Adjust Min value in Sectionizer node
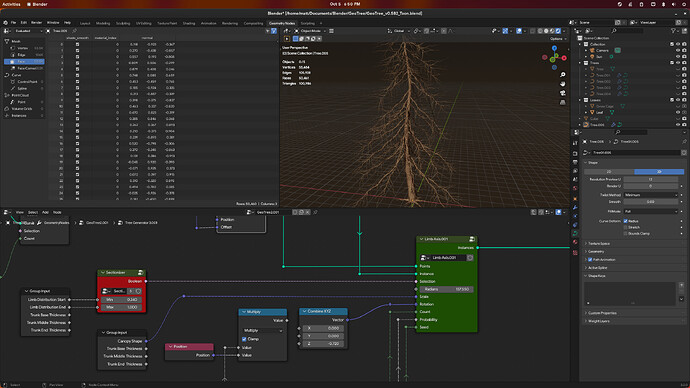690x388 pixels. point(121,300)
